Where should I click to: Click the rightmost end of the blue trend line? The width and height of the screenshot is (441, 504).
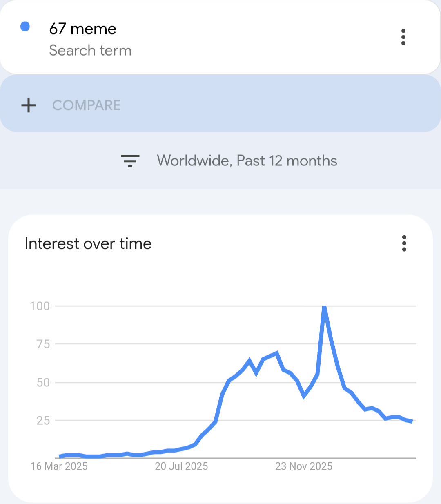click(412, 421)
